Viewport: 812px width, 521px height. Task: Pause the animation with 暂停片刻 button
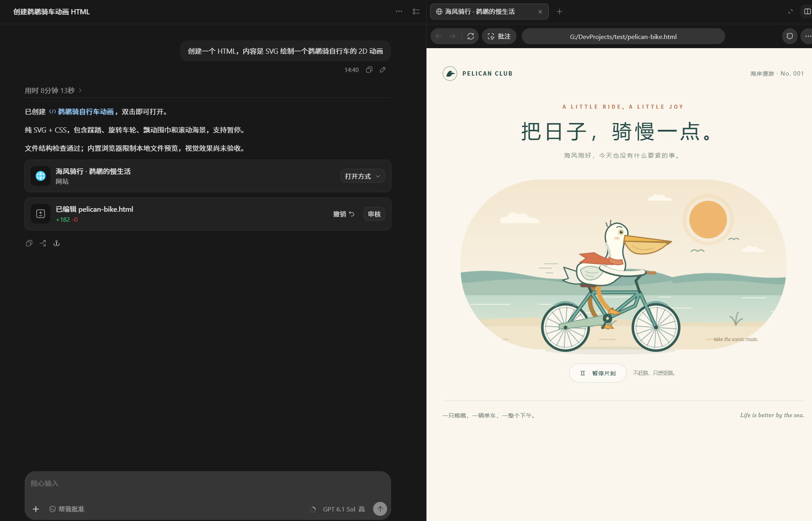[x=598, y=373]
